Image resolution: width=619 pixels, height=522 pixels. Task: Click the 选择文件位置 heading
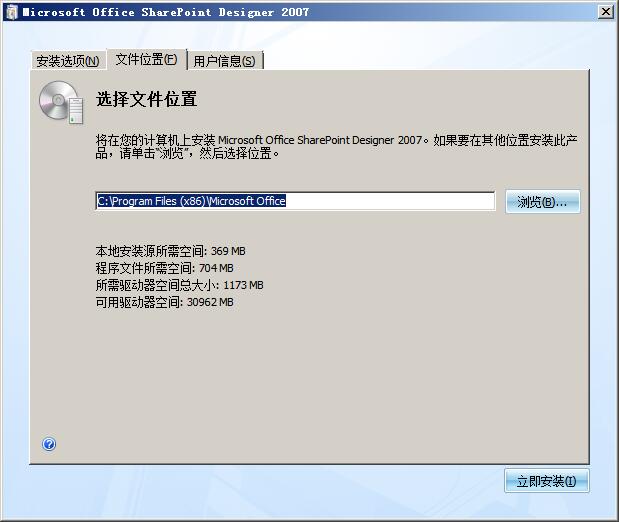click(146, 99)
